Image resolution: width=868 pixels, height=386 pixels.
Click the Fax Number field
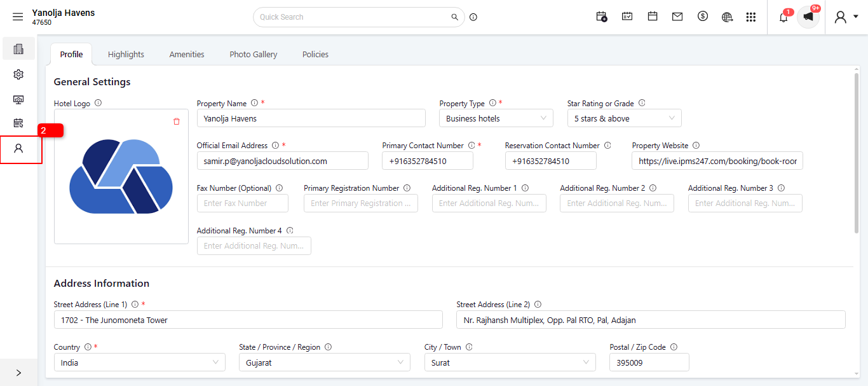(x=243, y=203)
